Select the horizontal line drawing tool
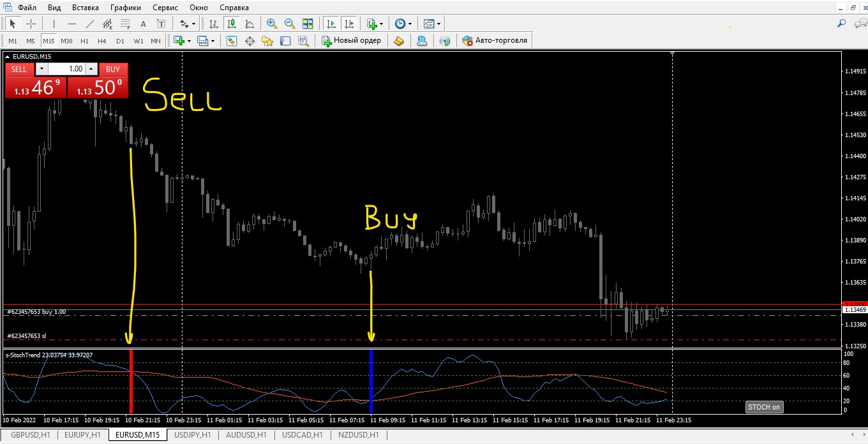The width and height of the screenshot is (868, 444). pos(72,24)
